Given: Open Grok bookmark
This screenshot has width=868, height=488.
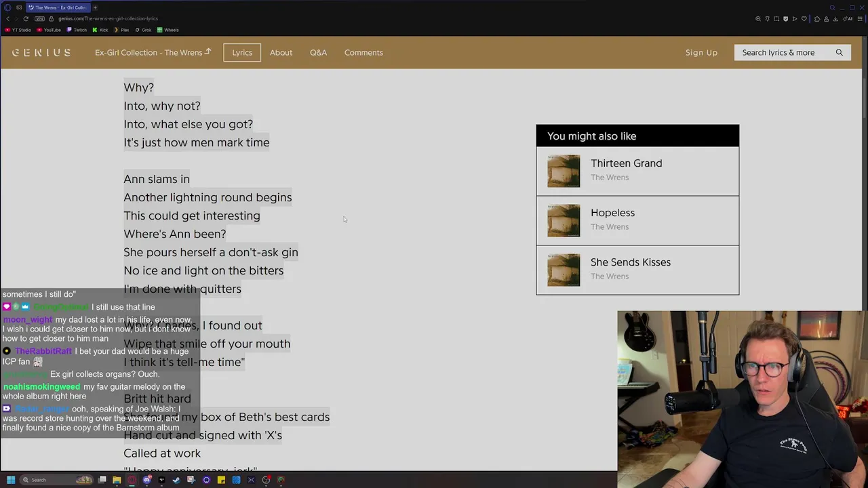Looking at the screenshot, I should tap(142, 30).
